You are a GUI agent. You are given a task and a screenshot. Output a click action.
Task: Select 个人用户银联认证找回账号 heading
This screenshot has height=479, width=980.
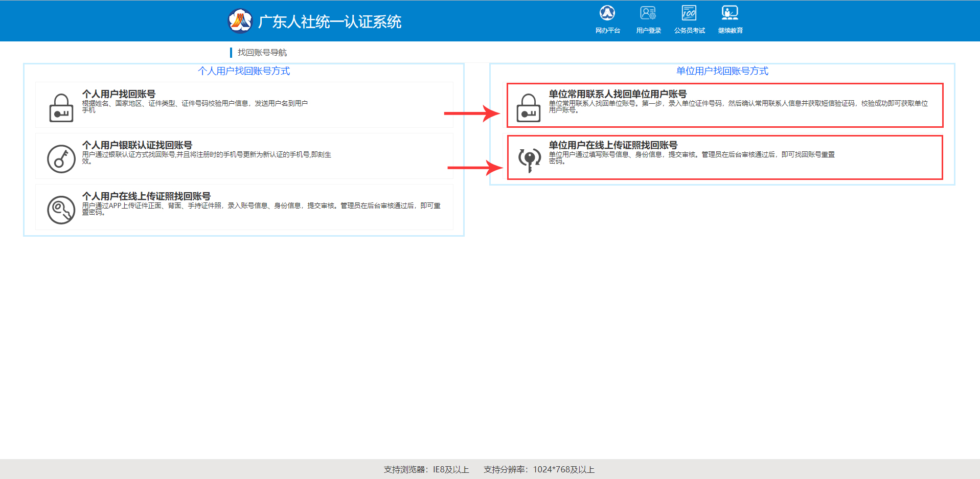click(x=137, y=145)
